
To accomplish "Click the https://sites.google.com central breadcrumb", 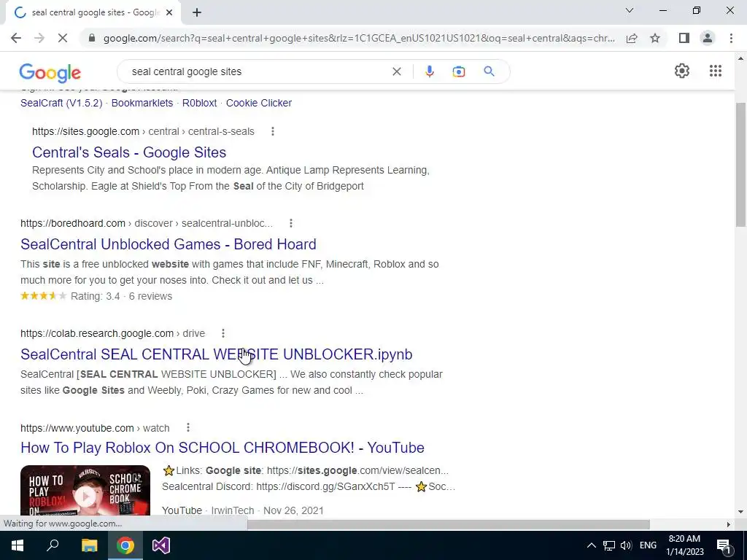I will 143,131.
